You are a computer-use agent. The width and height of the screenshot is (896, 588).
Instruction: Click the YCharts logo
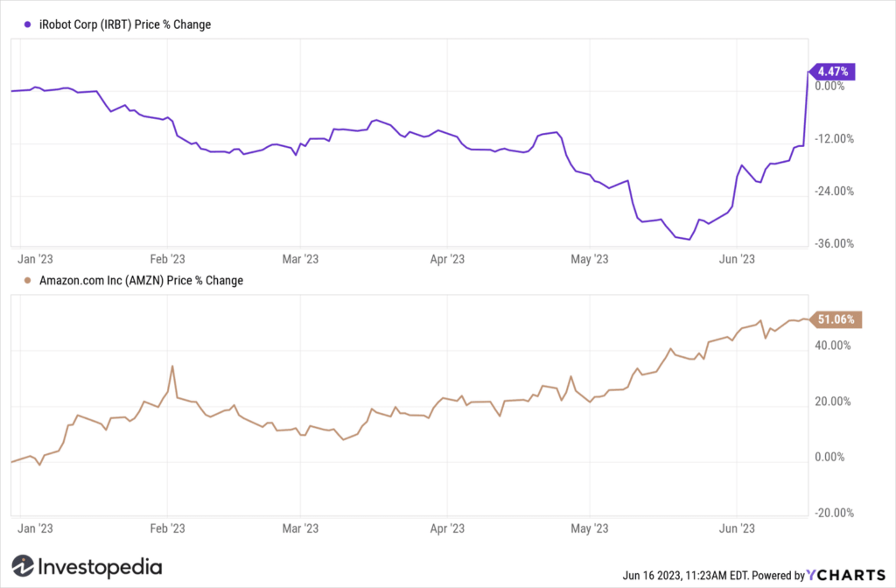[846, 575]
